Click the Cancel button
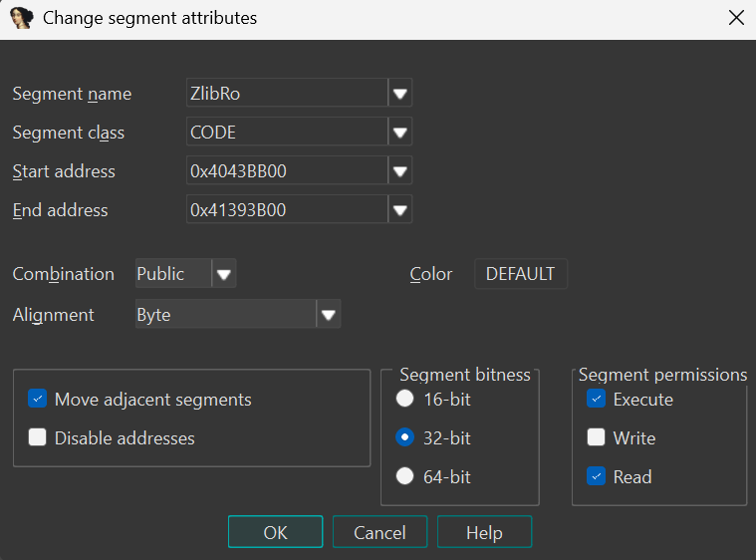 379,532
